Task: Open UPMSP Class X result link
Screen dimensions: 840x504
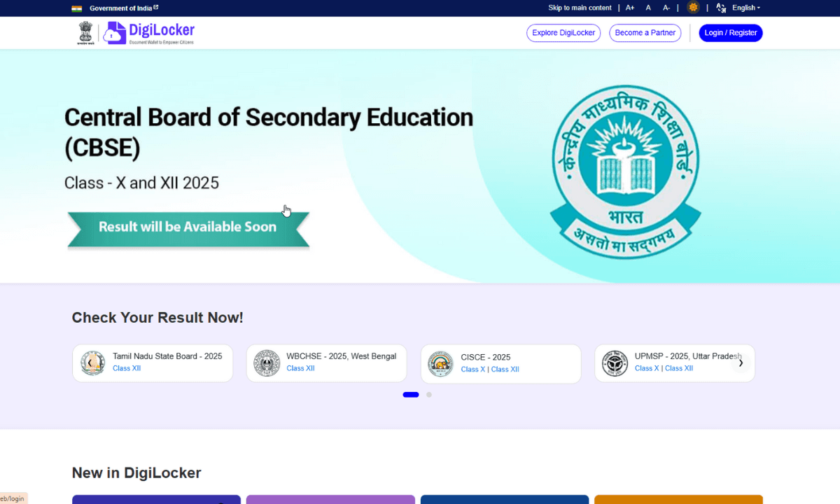Action: [x=647, y=368]
